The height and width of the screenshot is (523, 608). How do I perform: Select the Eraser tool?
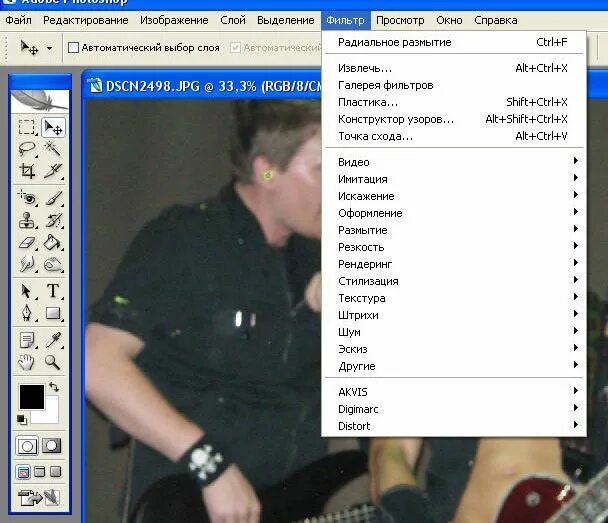pyautogui.click(x=27, y=243)
